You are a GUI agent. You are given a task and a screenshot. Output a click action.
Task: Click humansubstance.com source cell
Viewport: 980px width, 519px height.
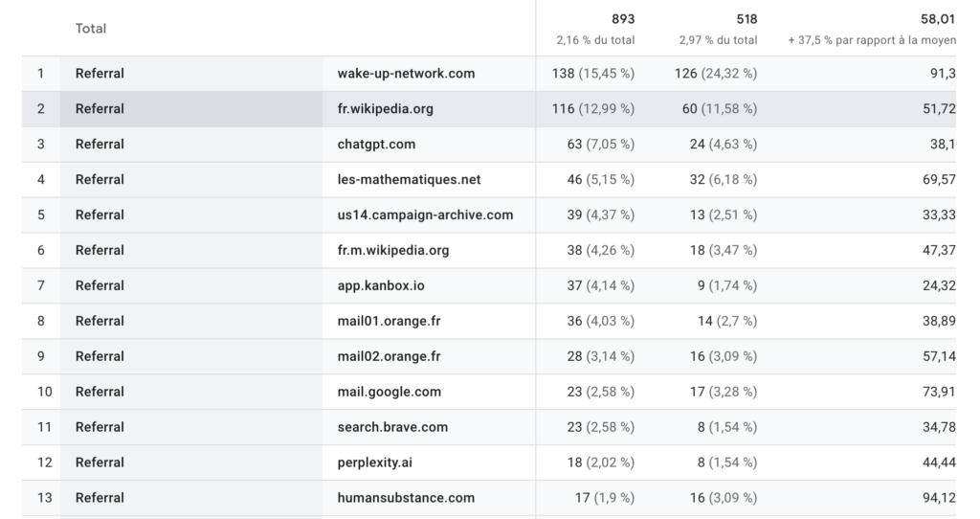tap(406, 498)
